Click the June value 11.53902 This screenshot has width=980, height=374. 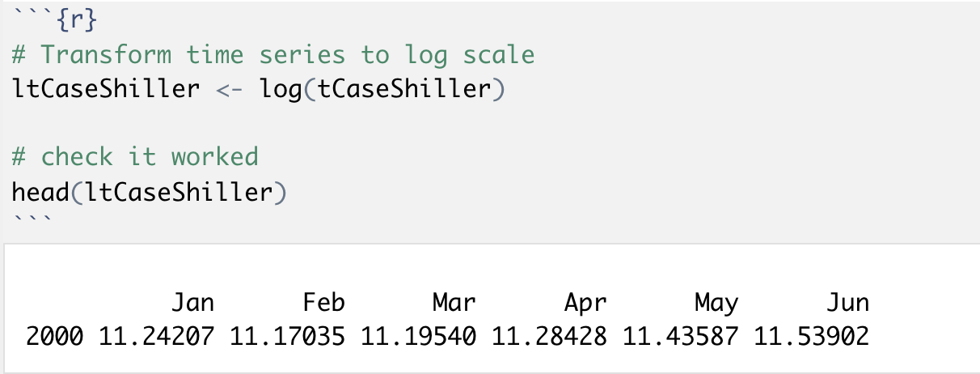812,336
